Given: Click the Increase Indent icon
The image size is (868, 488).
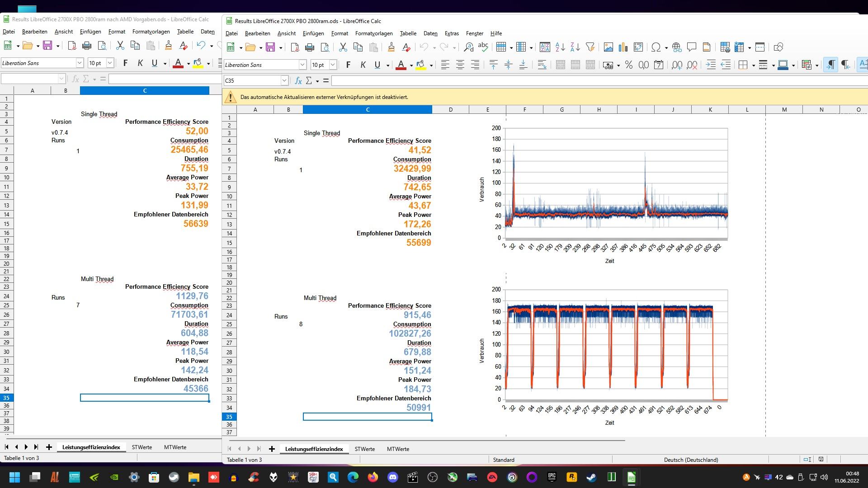Looking at the screenshot, I should pos(711,65).
